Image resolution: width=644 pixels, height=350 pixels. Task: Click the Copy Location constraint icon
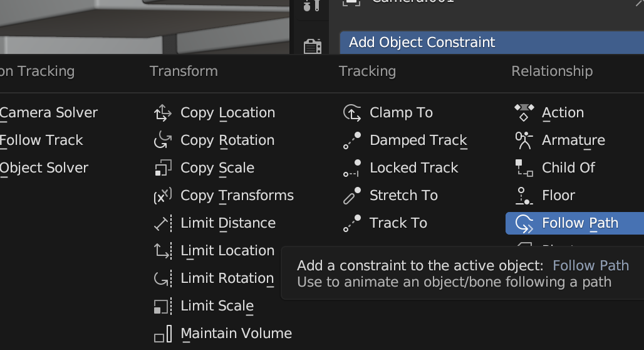tap(163, 113)
